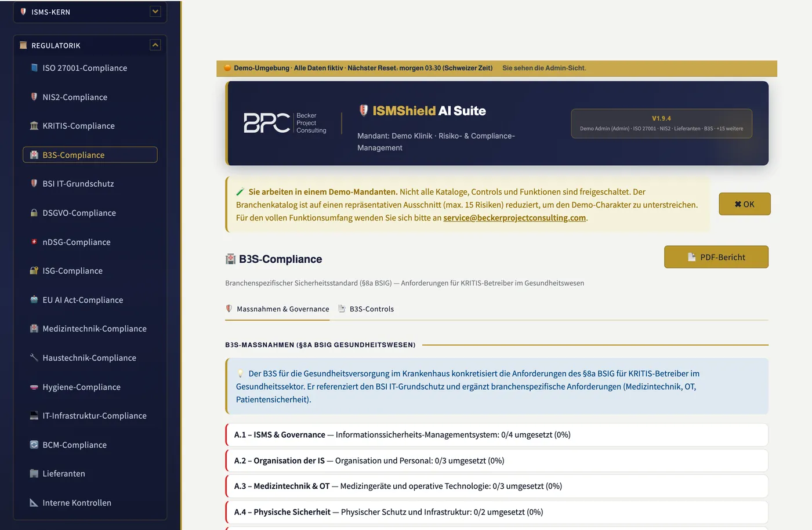Click the nDSG-Compliance Swiss flag icon
The width and height of the screenshot is (812, 530).
(34, 242)
